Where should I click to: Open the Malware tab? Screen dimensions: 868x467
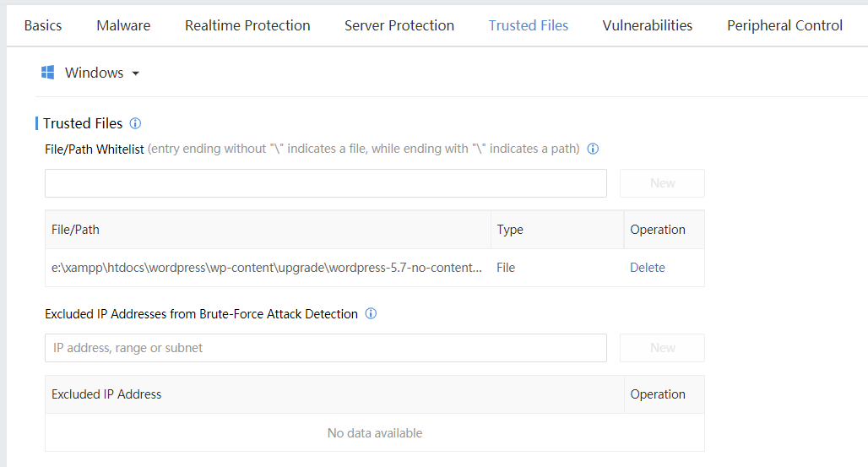[123, 25]
